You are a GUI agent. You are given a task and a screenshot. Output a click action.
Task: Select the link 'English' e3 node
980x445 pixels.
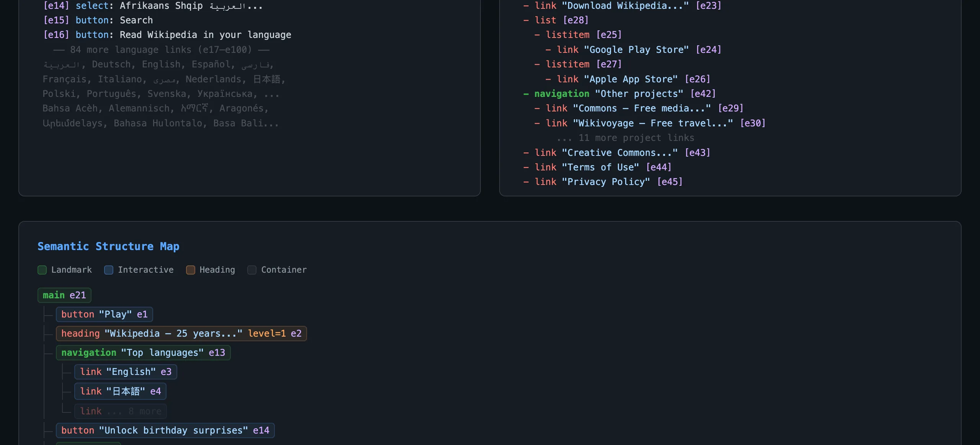point(126,371)
